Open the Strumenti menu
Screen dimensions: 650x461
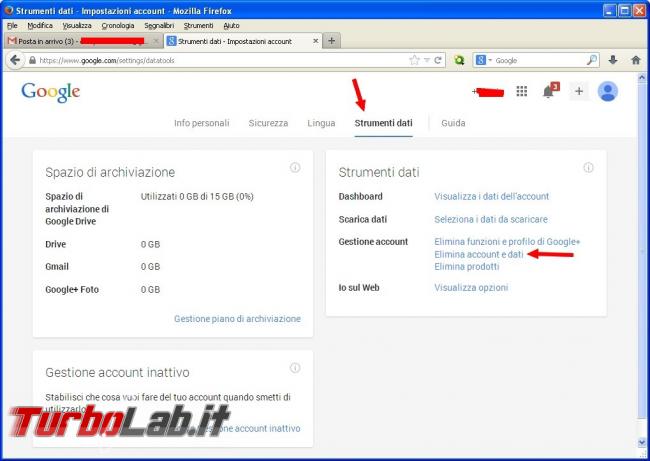click(x=198, y=26)
